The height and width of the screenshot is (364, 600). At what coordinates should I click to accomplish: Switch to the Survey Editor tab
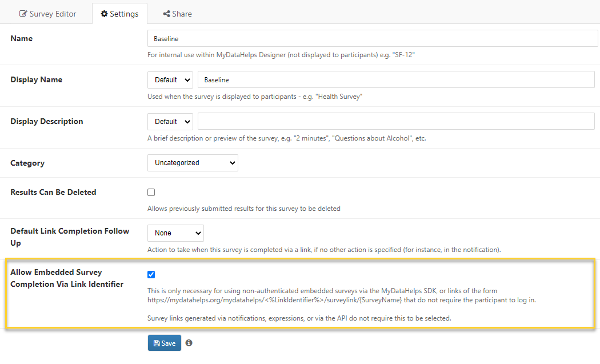[47, 14]
